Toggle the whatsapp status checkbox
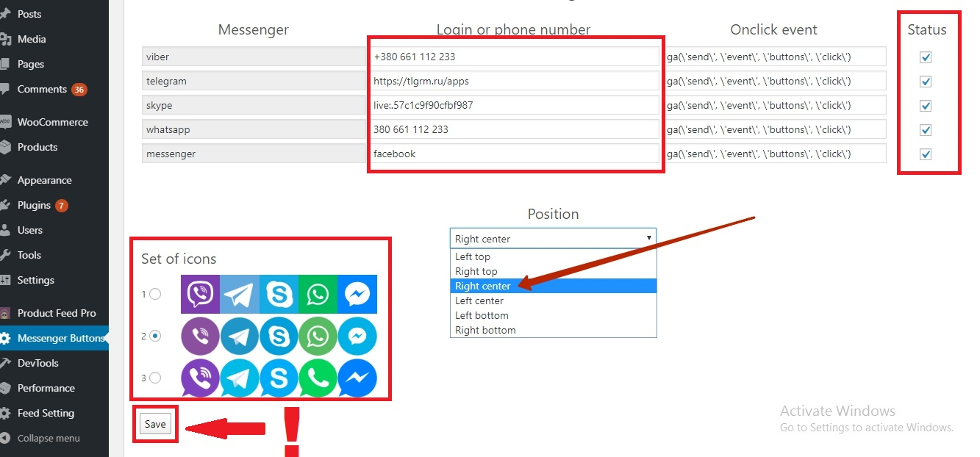The image size is (980, 457). (926, 130)
